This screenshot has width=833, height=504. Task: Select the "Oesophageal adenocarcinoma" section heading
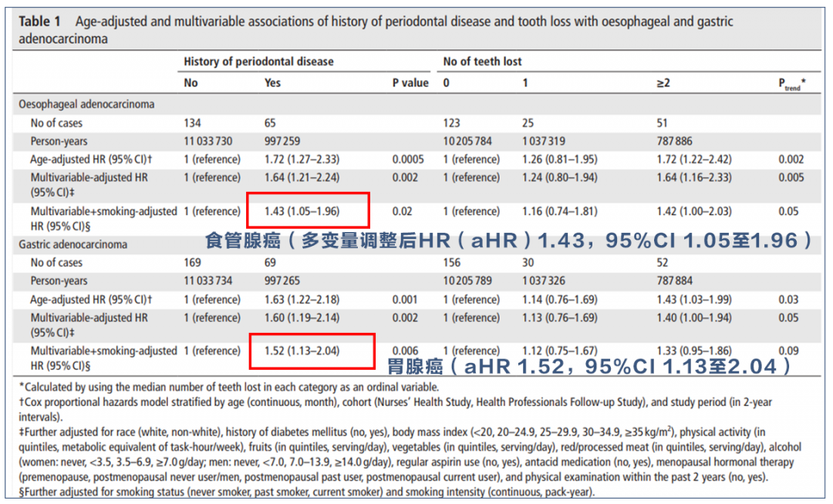point(86,104)
